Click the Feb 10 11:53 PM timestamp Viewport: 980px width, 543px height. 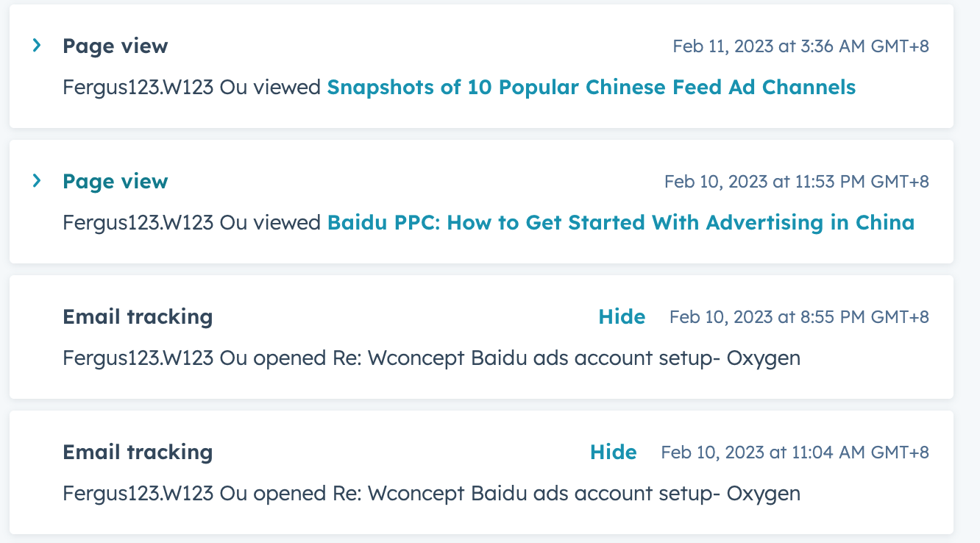click(x=795, y=181)
